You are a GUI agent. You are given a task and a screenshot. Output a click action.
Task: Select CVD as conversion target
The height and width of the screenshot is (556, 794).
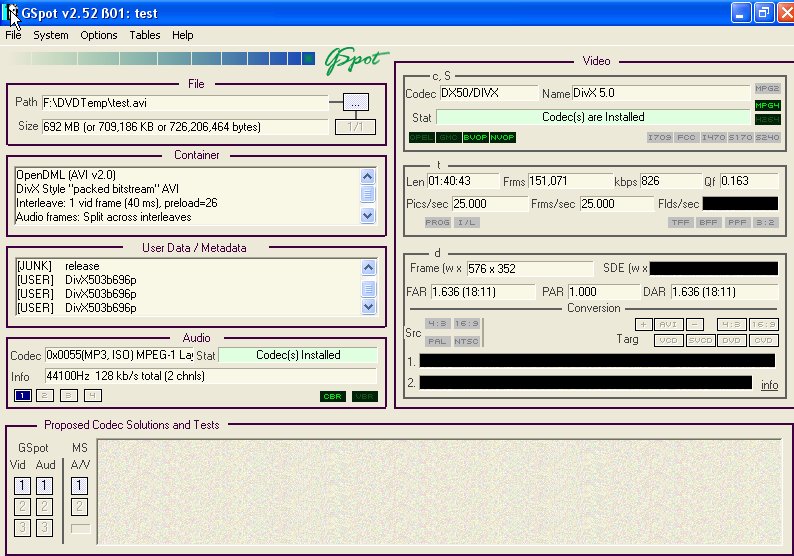point(763,340)
